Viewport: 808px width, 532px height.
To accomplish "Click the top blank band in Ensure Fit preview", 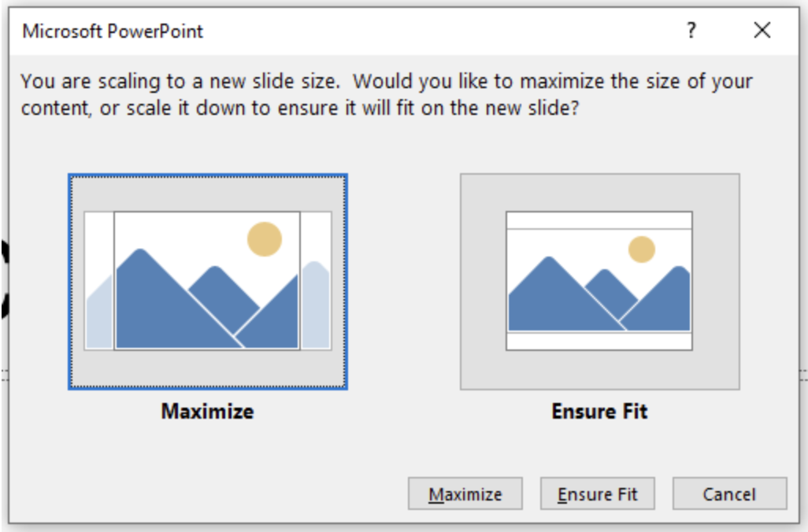I will (x=599, y=220).
